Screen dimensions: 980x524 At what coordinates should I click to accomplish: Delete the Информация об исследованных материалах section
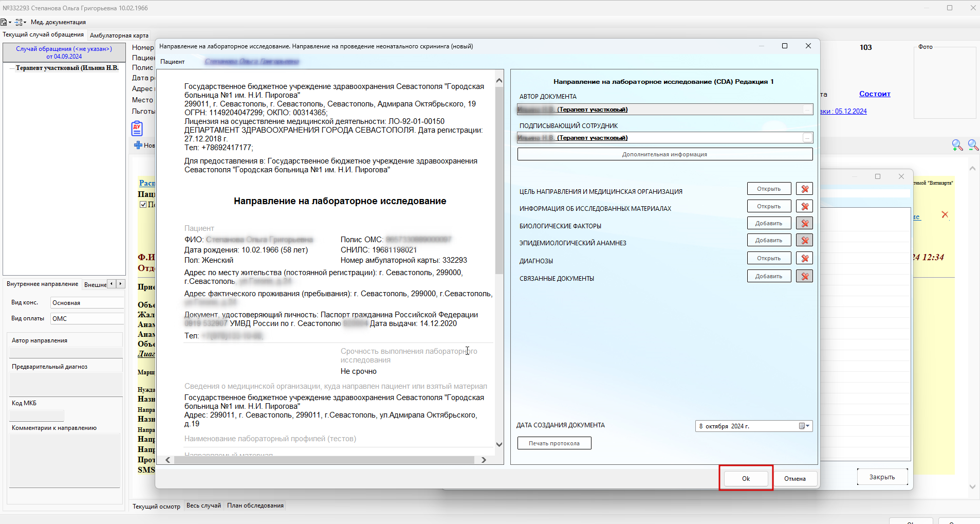tap(804, 206)
